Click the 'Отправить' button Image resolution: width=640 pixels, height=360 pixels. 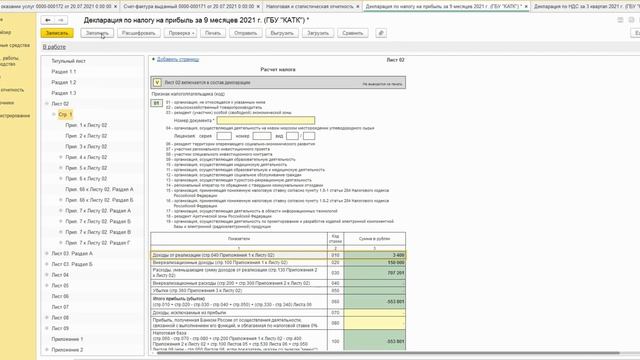245,33
